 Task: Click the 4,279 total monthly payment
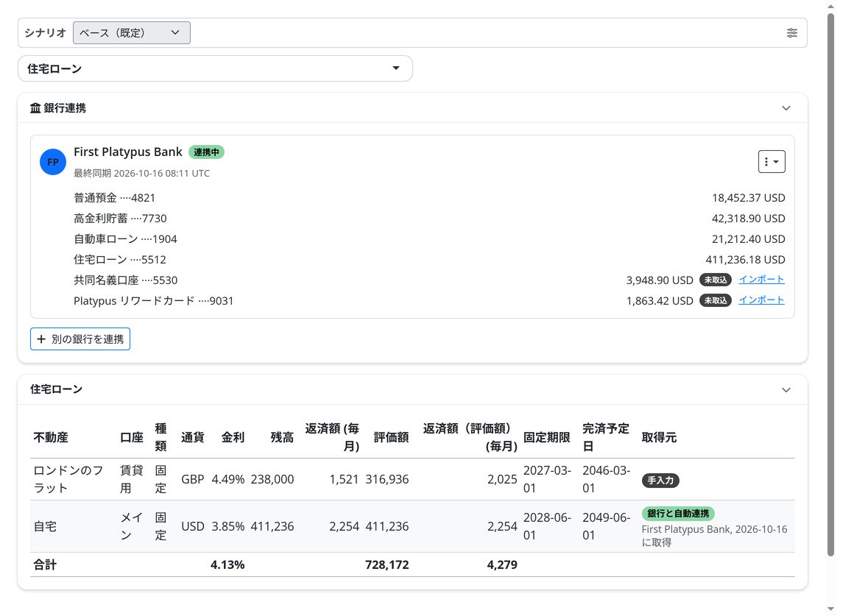(501, 564)
